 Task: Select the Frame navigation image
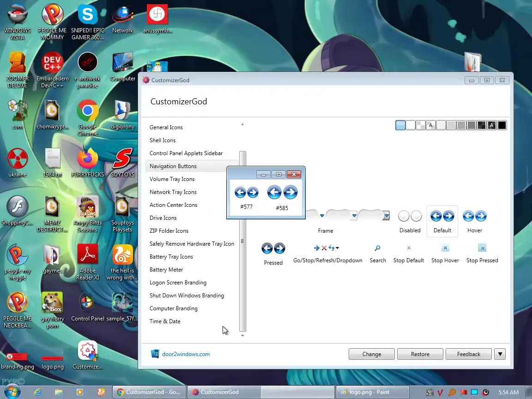[347, 215]
